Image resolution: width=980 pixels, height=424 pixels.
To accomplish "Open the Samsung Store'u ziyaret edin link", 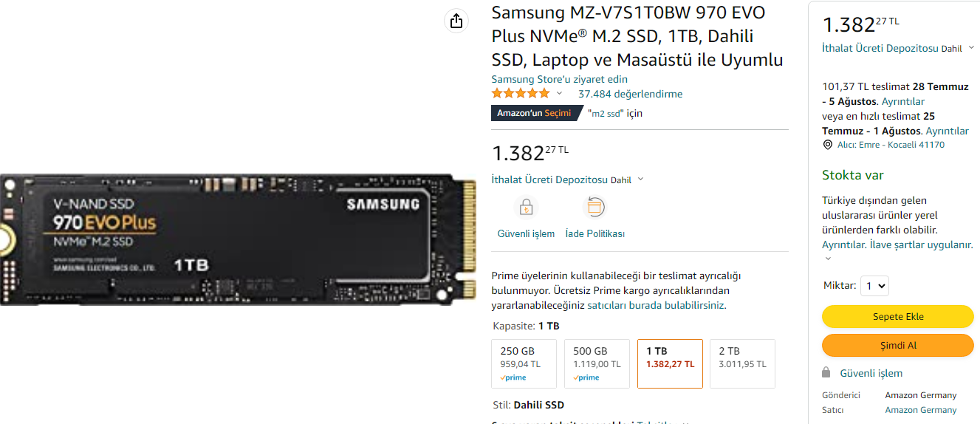I will point(560,79).
